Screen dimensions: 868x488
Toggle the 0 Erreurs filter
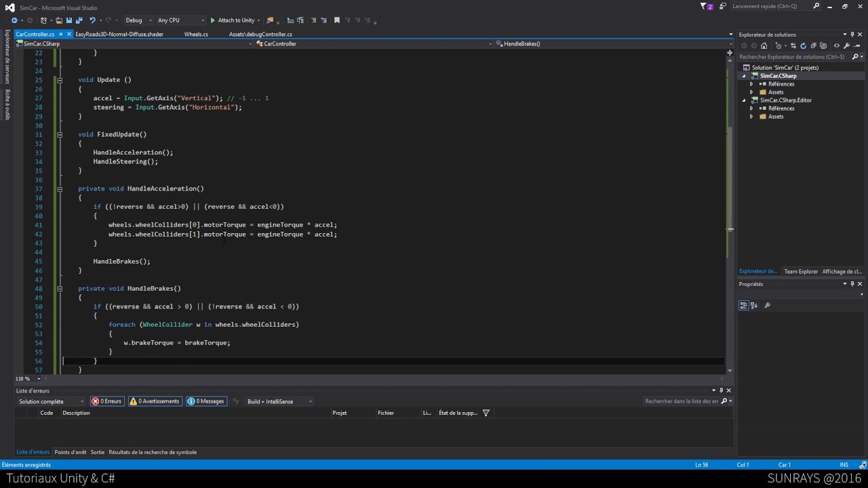(x=107, y=401)
